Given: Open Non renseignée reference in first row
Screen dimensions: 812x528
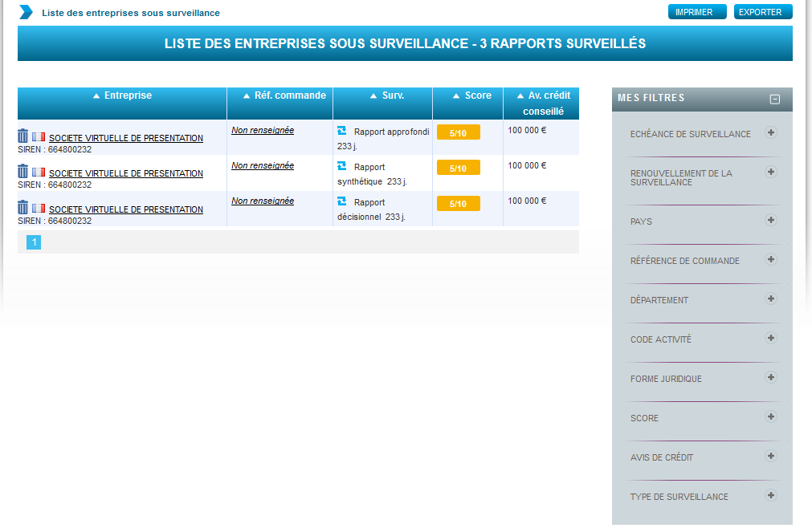Looking at the screenshot, I should pos(263,130).
